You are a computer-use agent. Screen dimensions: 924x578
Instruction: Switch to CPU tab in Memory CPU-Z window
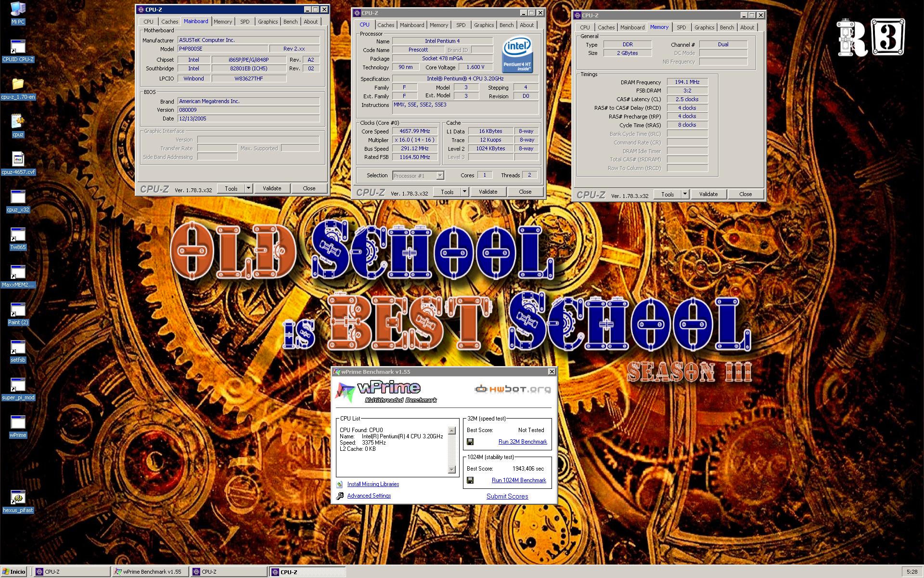click(x=585, y=27)
